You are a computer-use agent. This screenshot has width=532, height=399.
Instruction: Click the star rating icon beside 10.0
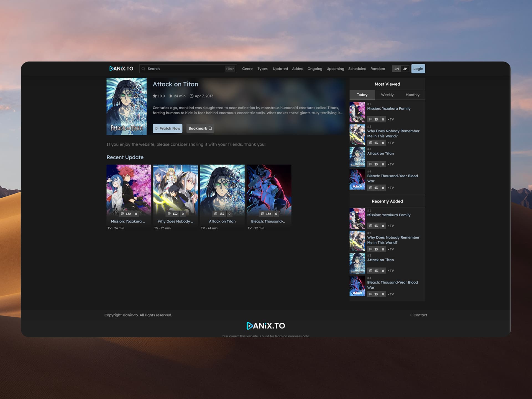click(155, 96)
